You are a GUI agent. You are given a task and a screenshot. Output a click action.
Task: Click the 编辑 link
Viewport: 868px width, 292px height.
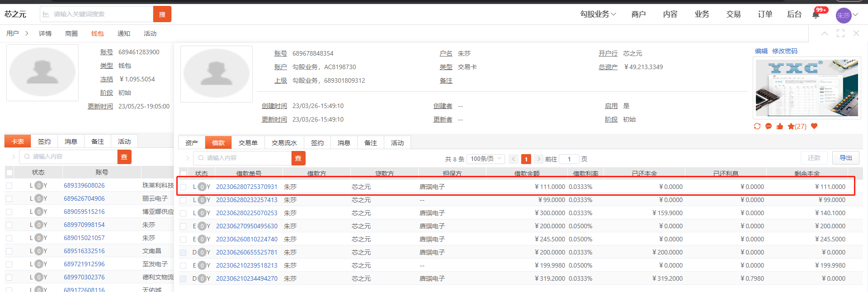point(761,51)
